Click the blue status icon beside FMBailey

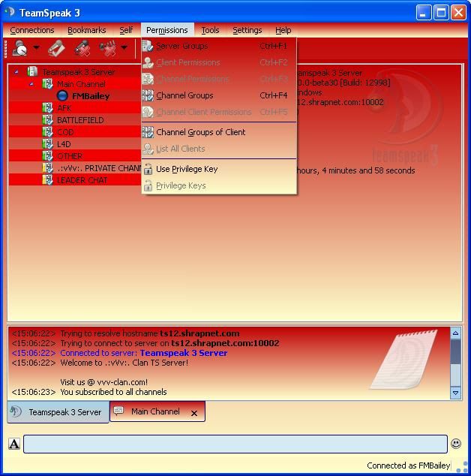tap(62, 95)
